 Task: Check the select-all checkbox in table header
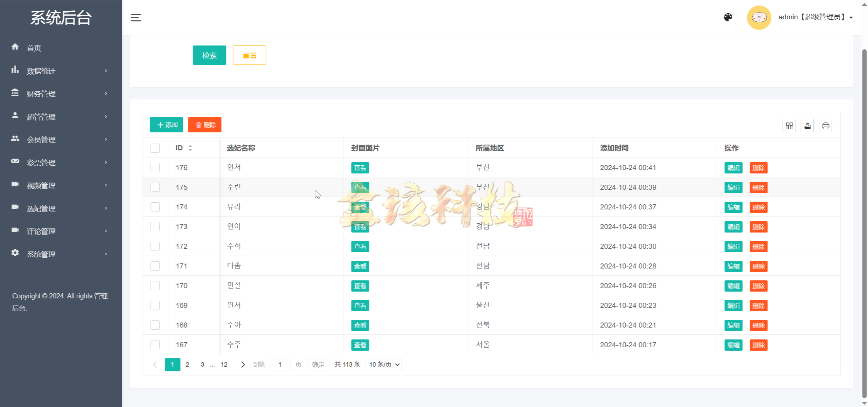155,148
